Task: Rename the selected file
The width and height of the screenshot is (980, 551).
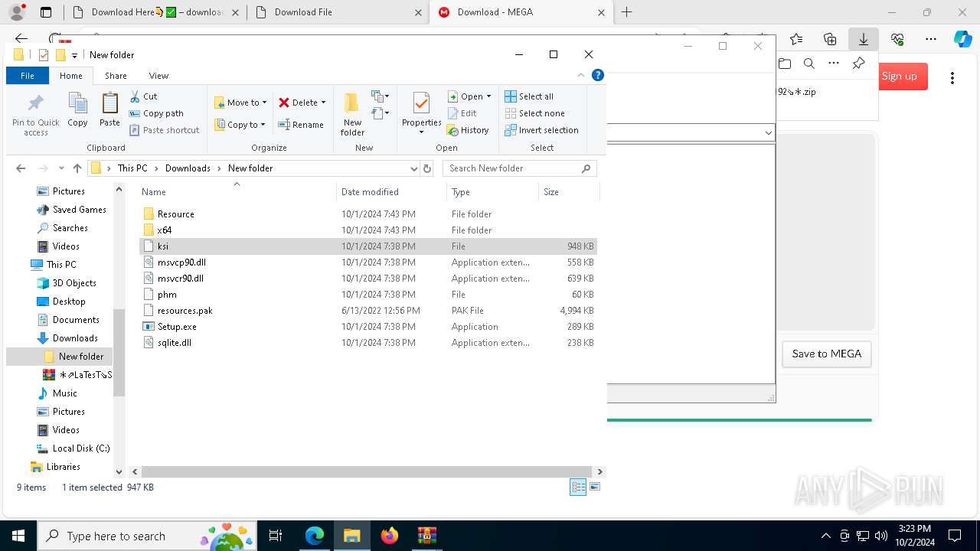Action: click(x=301, y=125)
